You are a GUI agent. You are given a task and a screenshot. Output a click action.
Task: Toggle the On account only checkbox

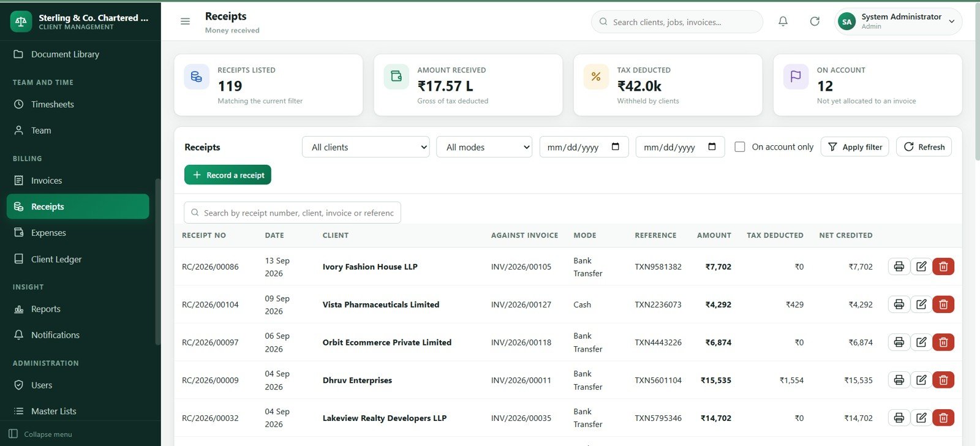coord(740,147)
